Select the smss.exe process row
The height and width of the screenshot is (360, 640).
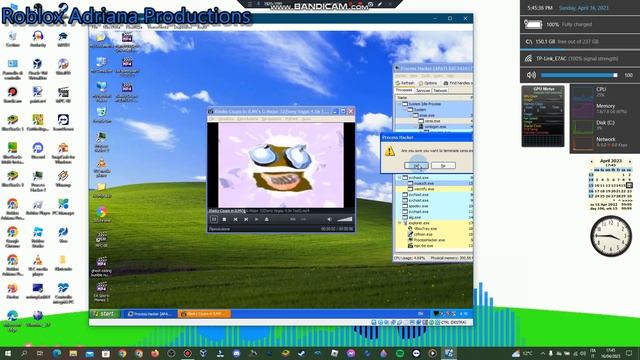[433, 115]
